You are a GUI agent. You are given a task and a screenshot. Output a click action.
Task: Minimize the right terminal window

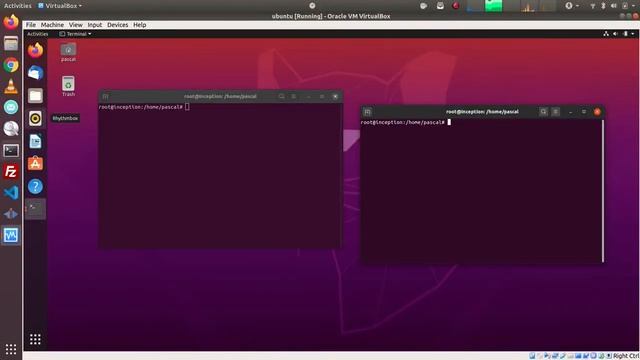(570, 112)
